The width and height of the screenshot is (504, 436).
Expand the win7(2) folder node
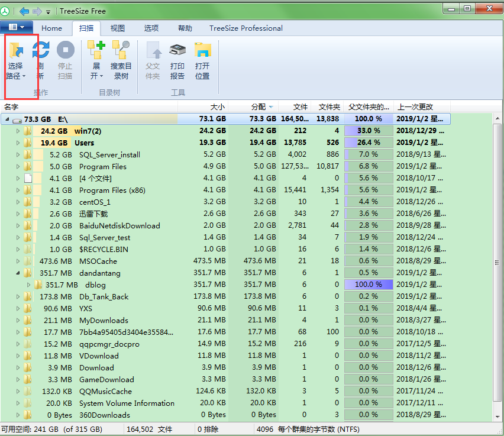click(x=18, y=131)
